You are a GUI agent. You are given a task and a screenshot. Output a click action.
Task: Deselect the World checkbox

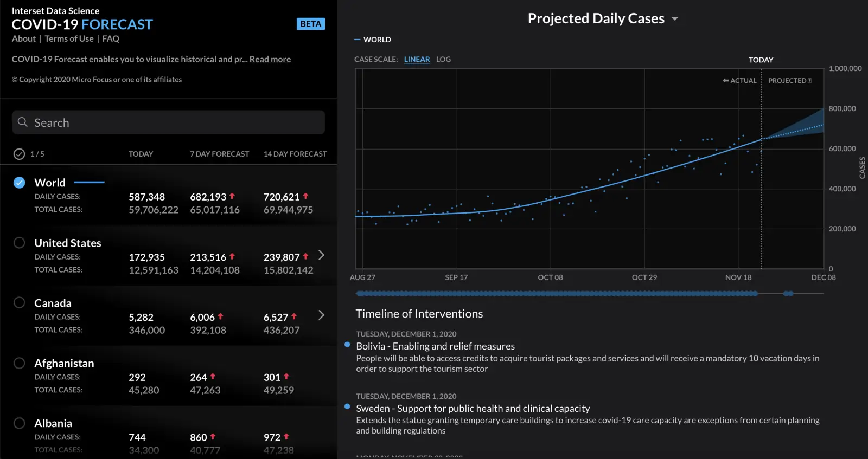19,183
